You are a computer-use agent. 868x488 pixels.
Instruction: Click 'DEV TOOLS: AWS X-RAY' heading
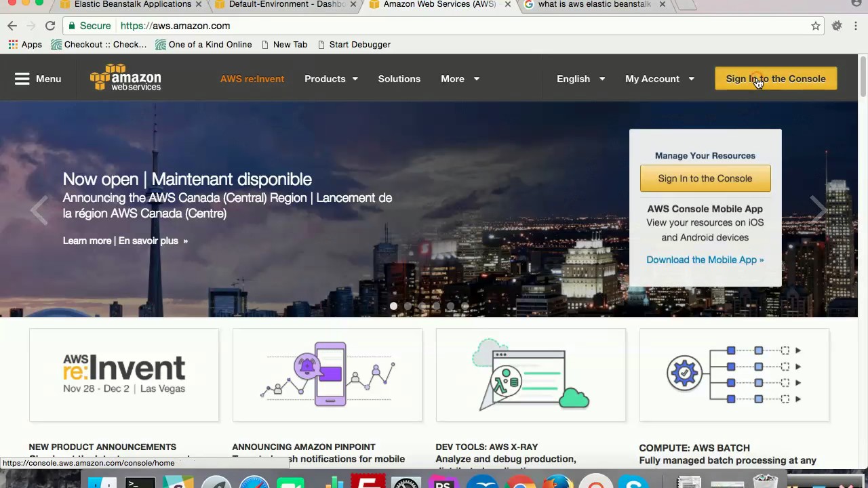487,447
